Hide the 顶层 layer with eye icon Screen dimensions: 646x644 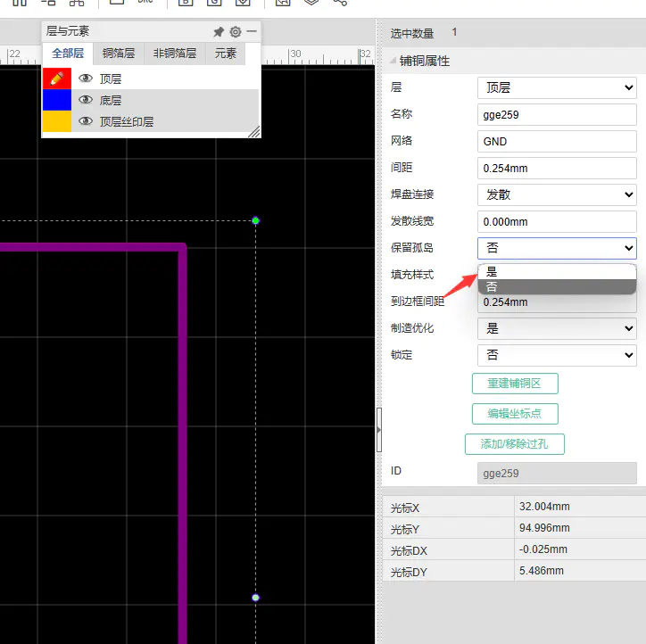point(86,78)
